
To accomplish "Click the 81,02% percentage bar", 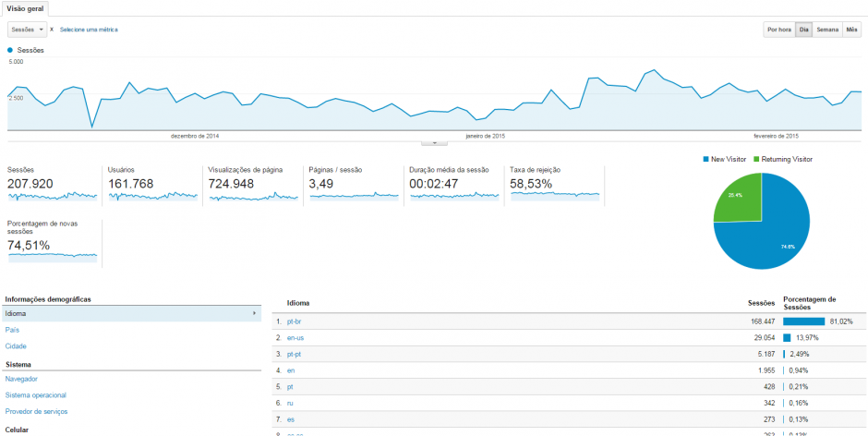I will (x=803, y=321).
